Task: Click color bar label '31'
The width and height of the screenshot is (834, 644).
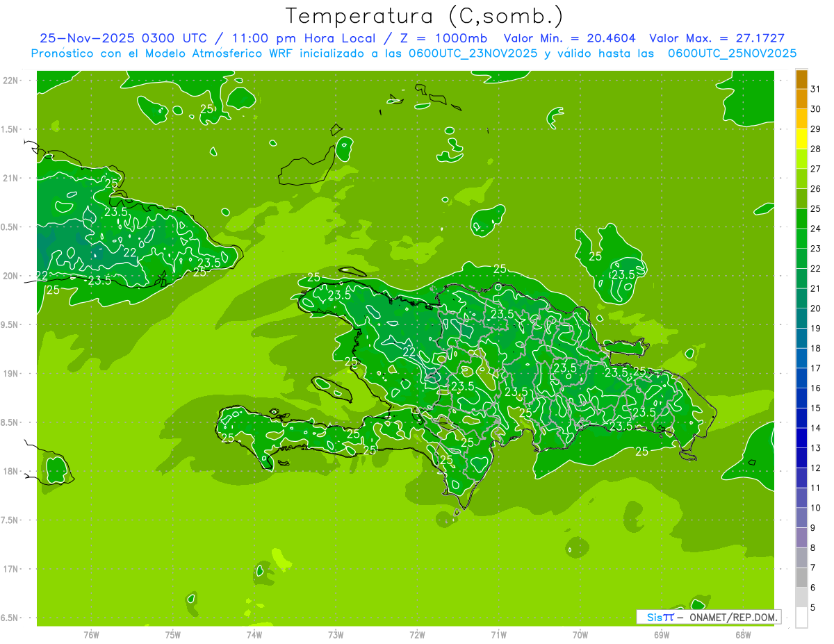Action: click(815, 89)
